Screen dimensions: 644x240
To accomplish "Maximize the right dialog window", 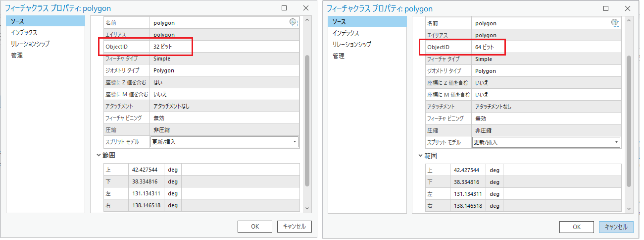I will click(606, 8).
